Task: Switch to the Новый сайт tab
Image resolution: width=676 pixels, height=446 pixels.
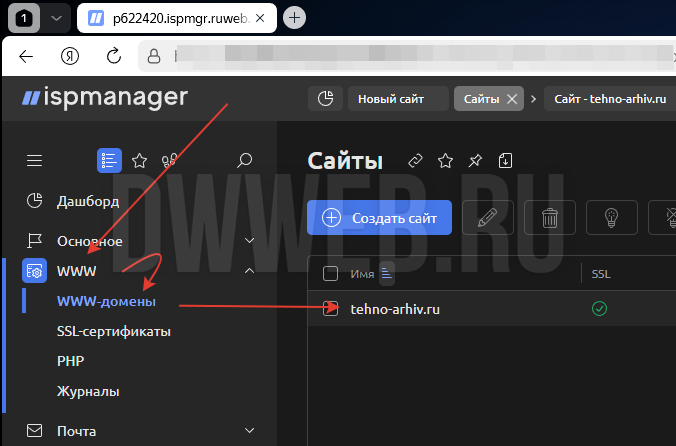Action: (x=398, y=99)
